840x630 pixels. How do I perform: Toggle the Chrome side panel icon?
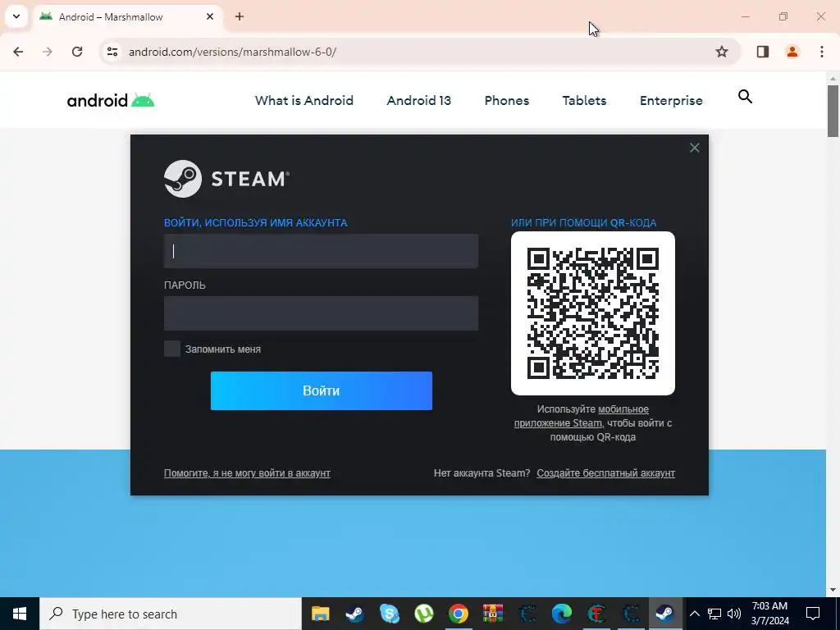point(763,52)
